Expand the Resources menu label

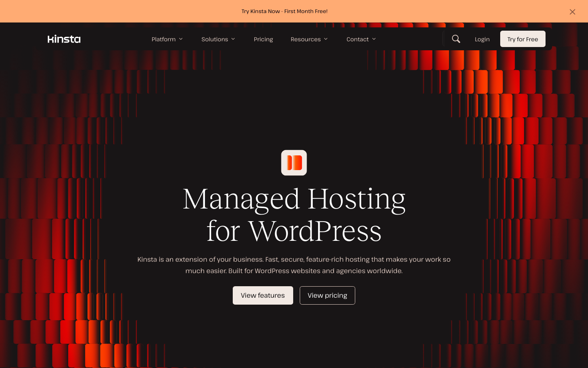305,39
